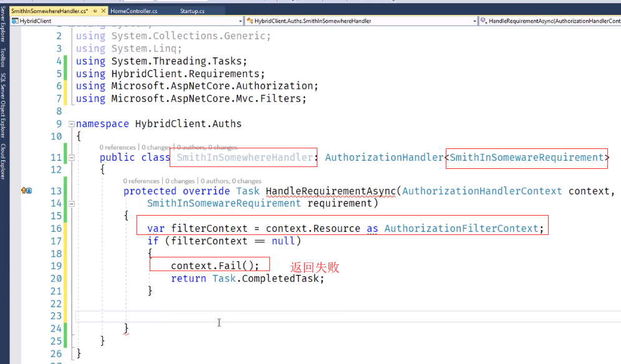Click 'AuthorizationFilterContext' on line 16

click(x=461, y=229)
